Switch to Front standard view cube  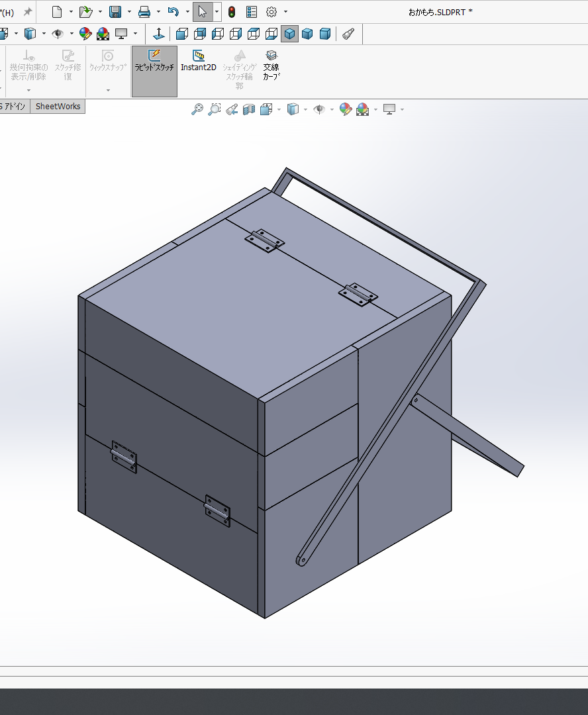182,34
